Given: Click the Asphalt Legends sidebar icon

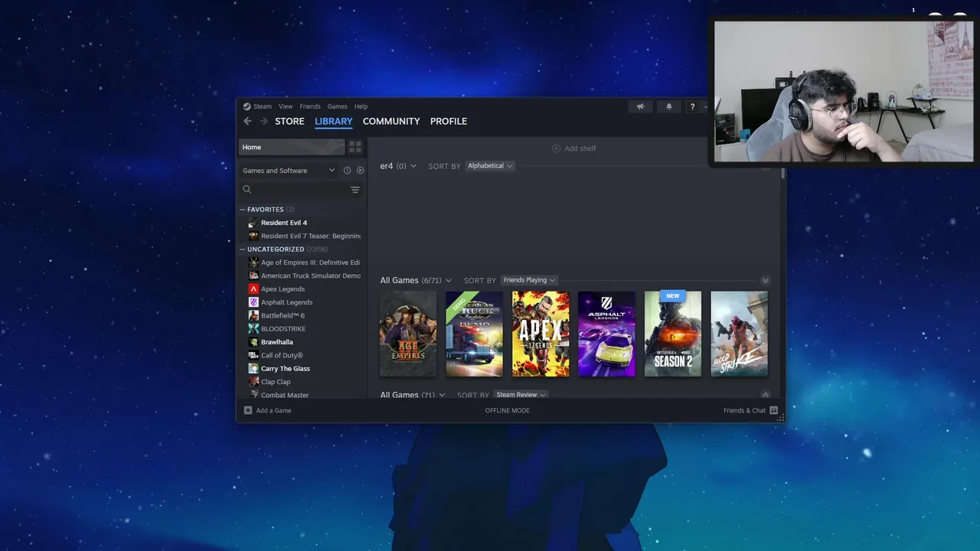Looking at the screenshot, I should (253, 302).
